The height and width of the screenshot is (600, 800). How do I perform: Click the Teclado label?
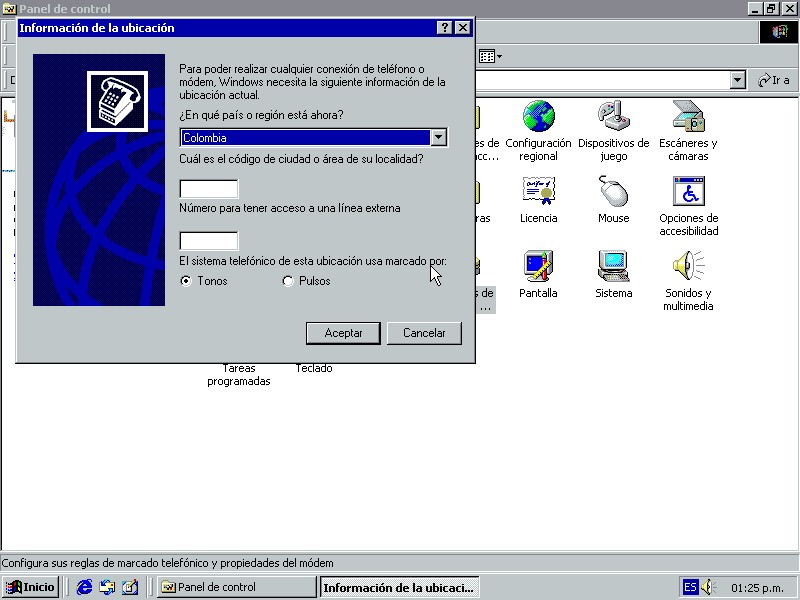click(x=314, y=368)
